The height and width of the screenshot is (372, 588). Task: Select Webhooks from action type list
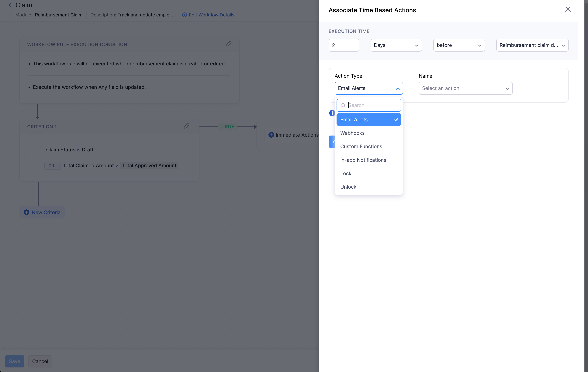point(369,133)
